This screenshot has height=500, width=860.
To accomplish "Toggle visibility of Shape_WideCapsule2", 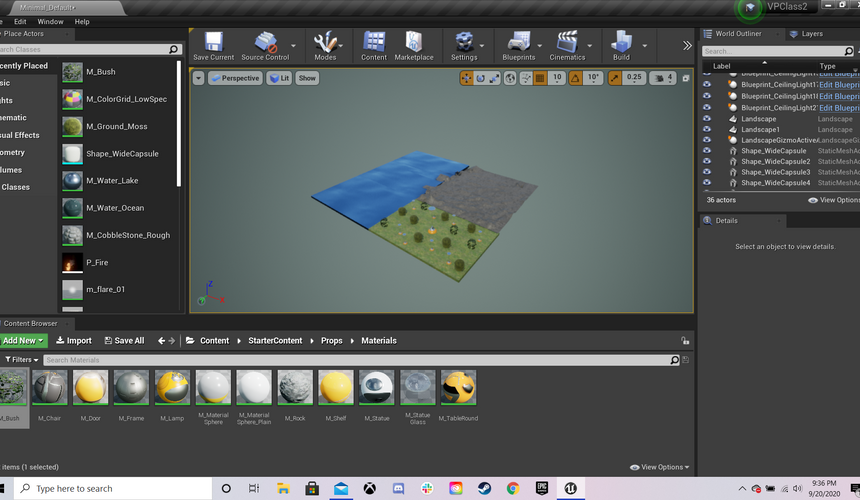I will pos(707,161).
